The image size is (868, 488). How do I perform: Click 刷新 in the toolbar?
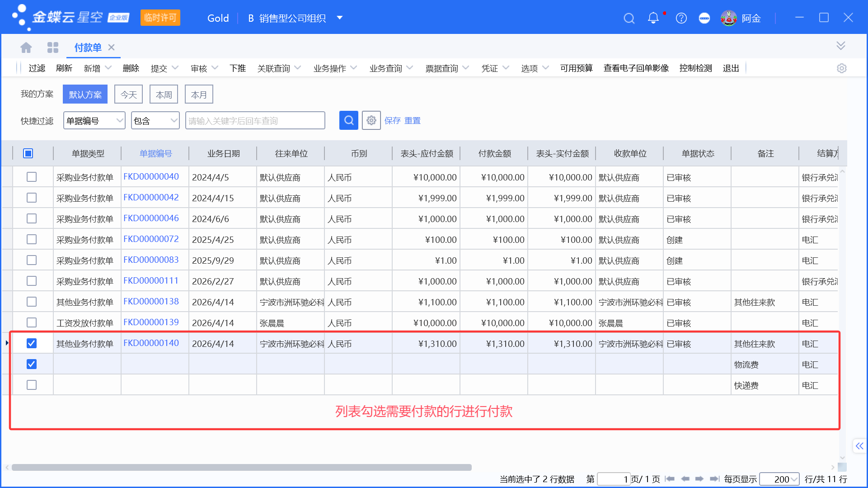tap(64, 68)
